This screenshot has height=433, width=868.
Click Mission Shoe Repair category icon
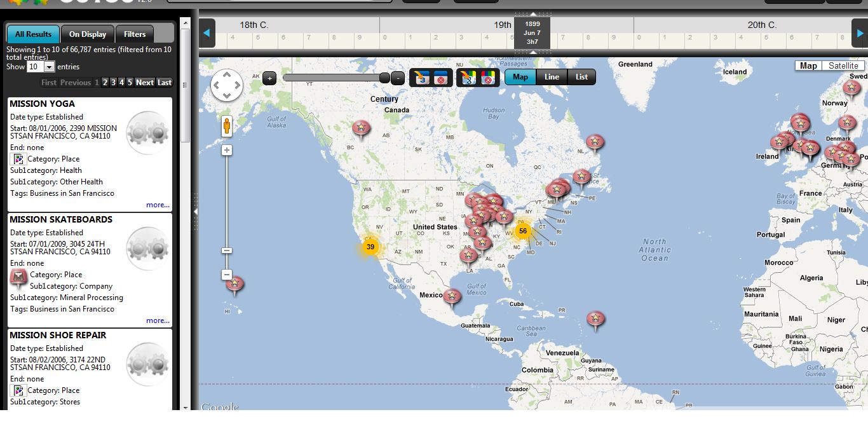[18, 390]
